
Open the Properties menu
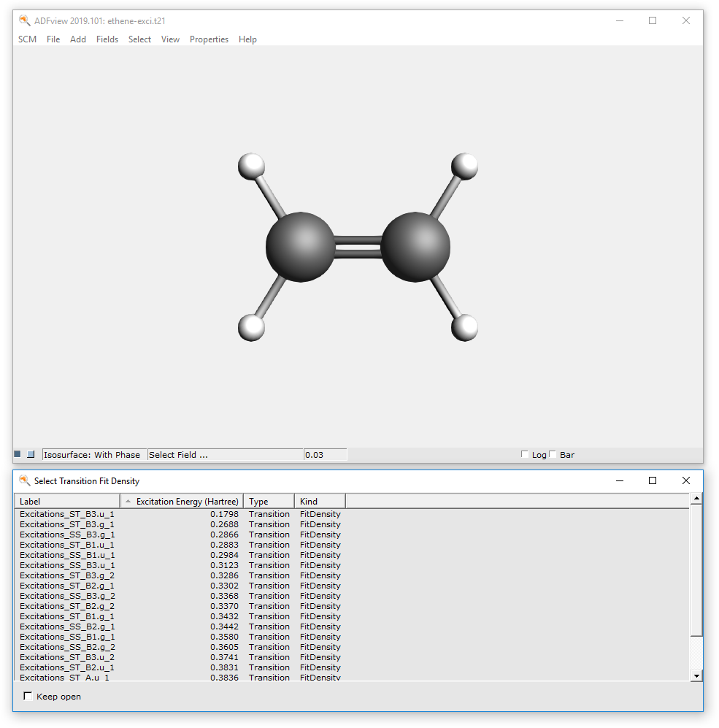point(209,39)
